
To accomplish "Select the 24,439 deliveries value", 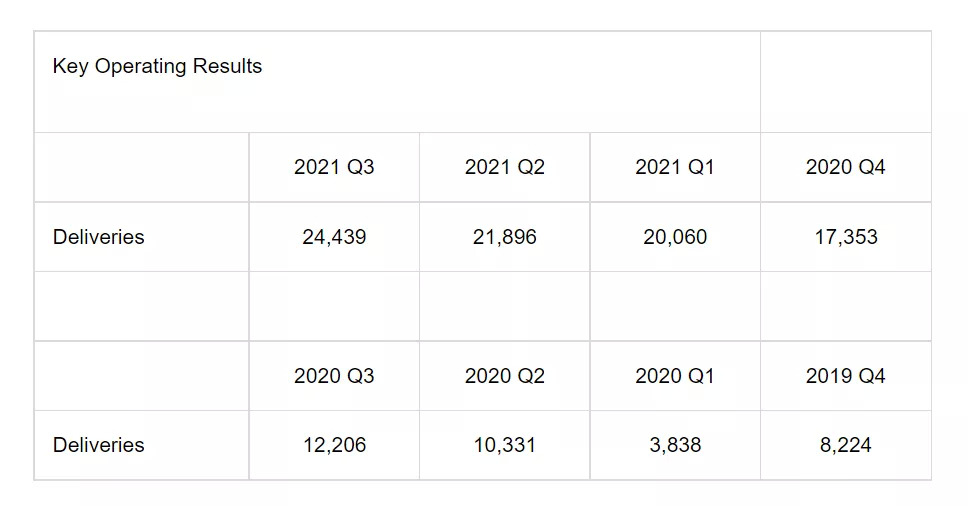I will [334, 237].
